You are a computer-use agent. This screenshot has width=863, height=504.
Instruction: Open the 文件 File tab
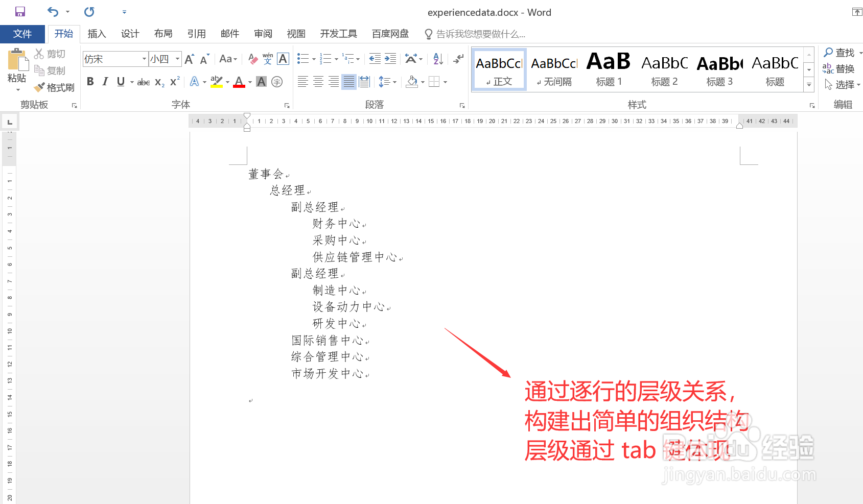22,34
